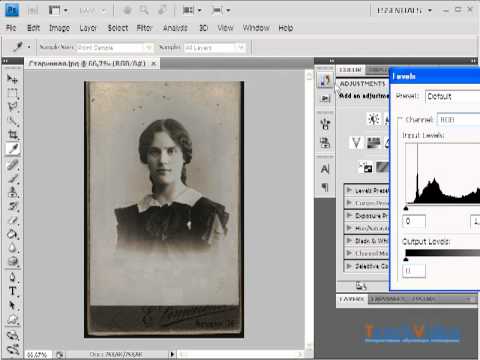
Task: Select the Rectangular Marquee tool
Action: coord(12,93)
